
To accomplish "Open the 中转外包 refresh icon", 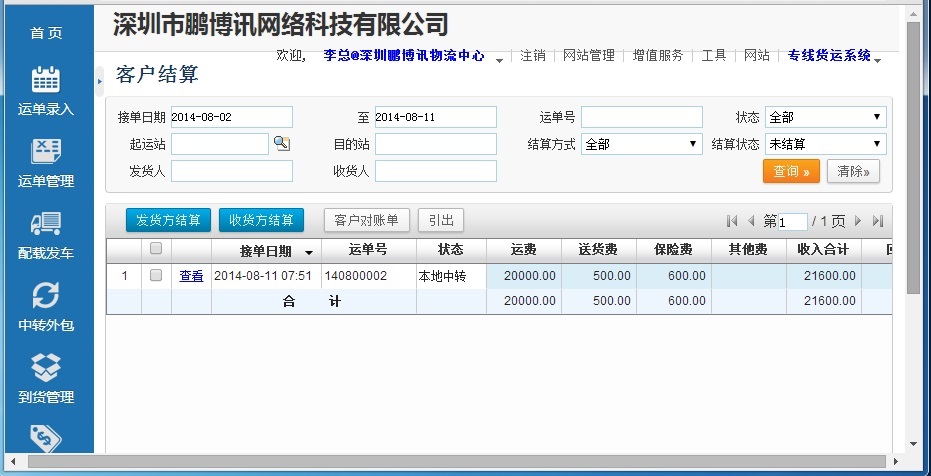I will click(x=46, y=296).
